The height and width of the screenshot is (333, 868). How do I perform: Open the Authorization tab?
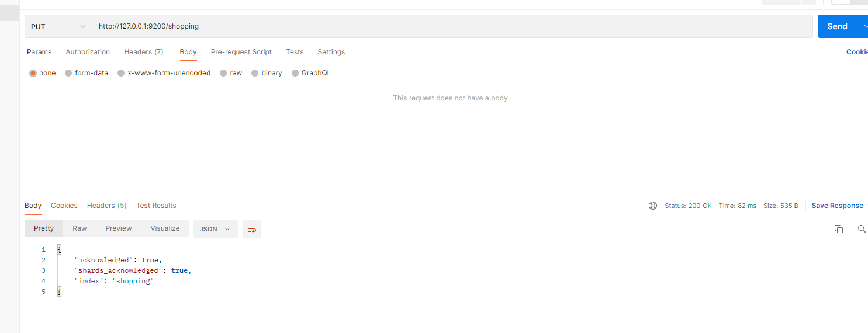pyautogui.click(x=88, y=52)
